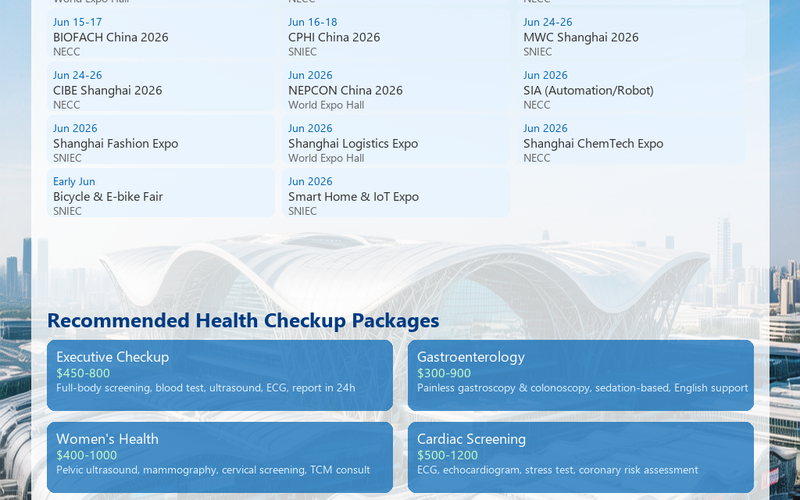The image size is (800, 500).
Task: Click the $450-800 price text
Action: tap(83, 373)
